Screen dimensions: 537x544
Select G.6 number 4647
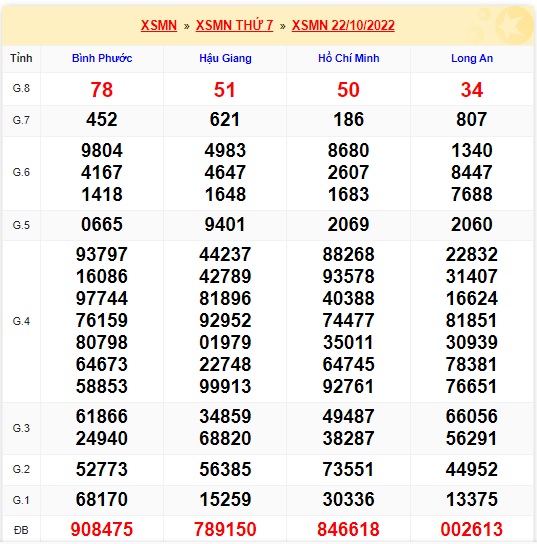tap(225, 172)
